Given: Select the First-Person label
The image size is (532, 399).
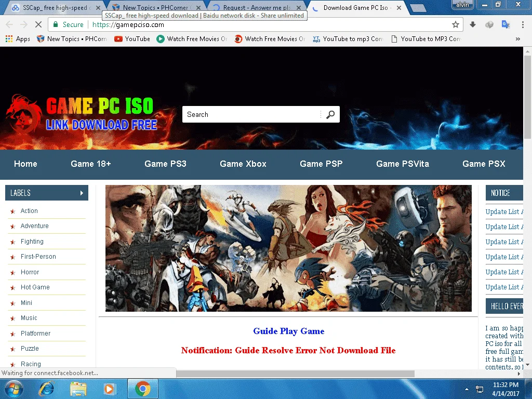Looking at the screenshot, I should coord(38,257).
